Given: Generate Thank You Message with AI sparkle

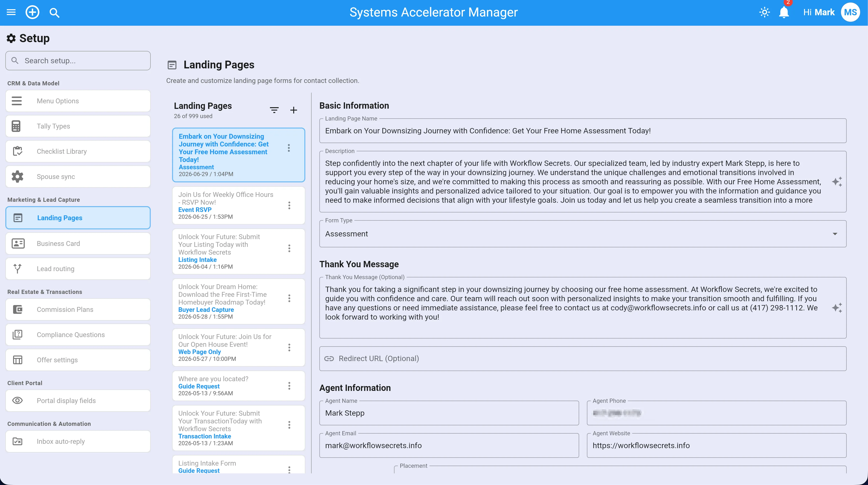Looking at the screenshot, I should tap(837, 307).
